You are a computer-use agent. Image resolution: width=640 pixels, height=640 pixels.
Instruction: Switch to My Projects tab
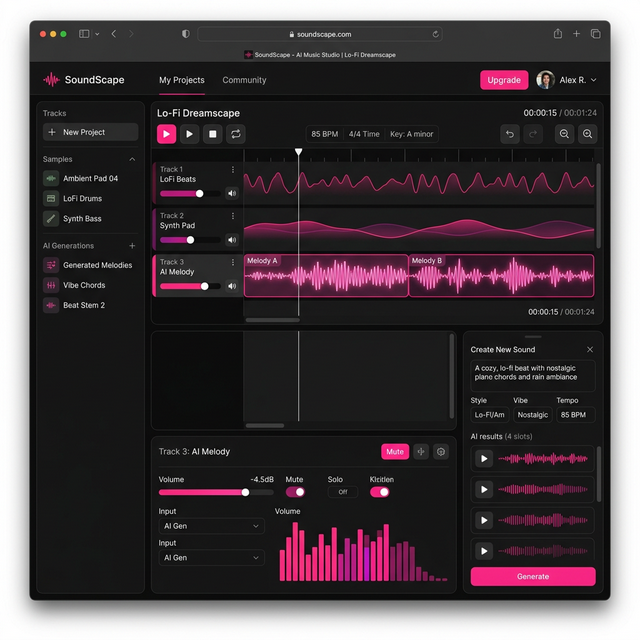pos(182,80)
